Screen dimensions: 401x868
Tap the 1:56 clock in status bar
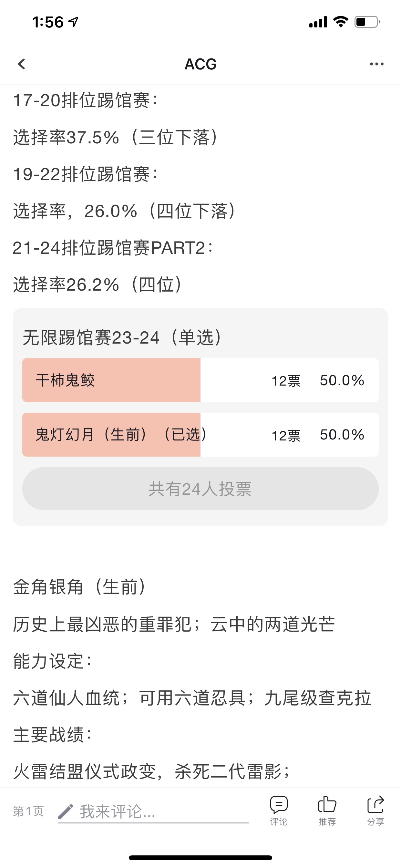[48, 22]
